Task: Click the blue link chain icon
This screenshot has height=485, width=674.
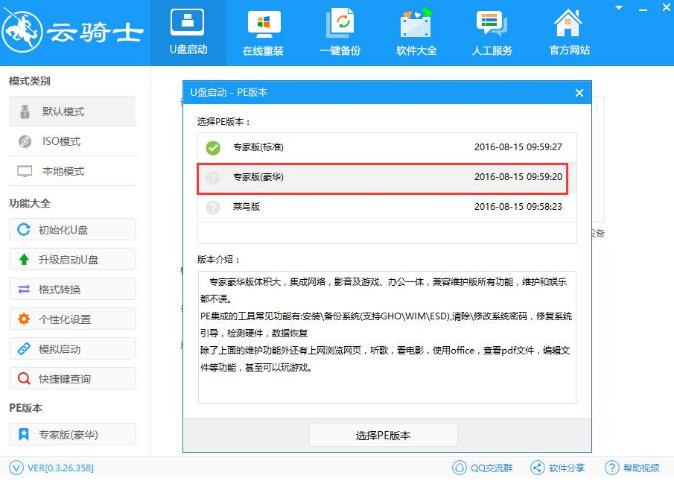Action: pyautogui.click(x=24, y=349)
